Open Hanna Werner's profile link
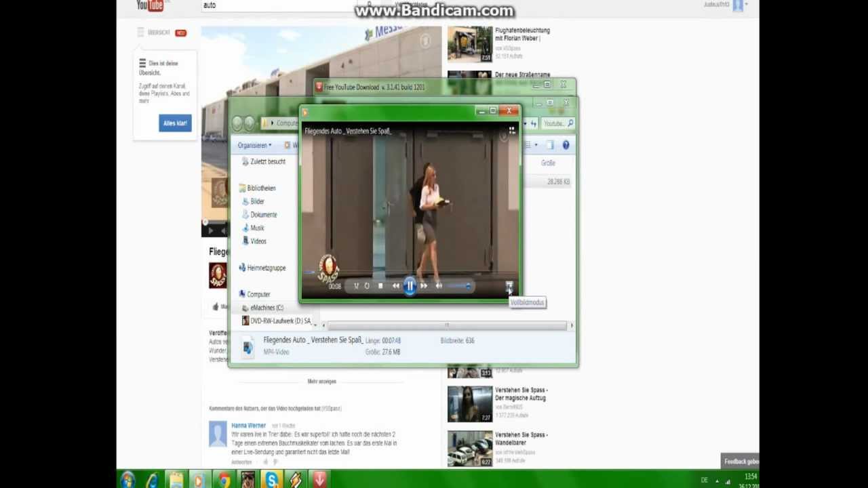Viewport: 868px width, 488px height. pos(248,426)
